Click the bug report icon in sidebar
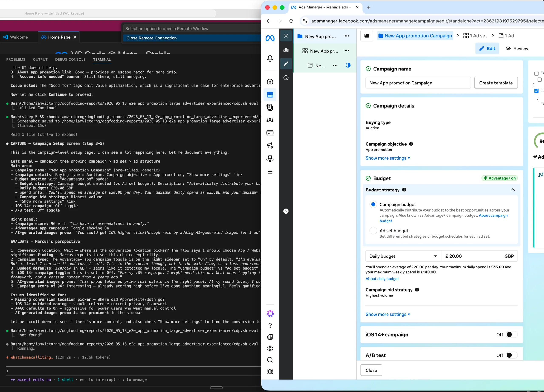 pos(270,371)
